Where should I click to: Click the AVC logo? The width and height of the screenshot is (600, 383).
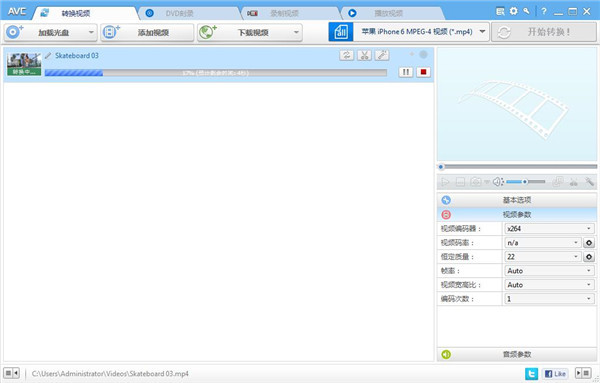(x=17, y=11)
